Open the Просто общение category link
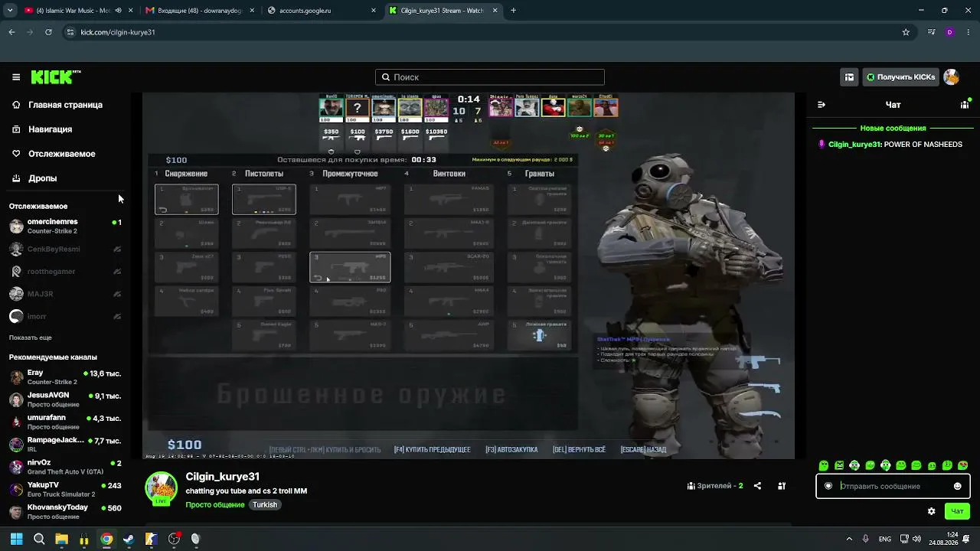Screen dimensions: 980x551 click(x=215, y=505)
